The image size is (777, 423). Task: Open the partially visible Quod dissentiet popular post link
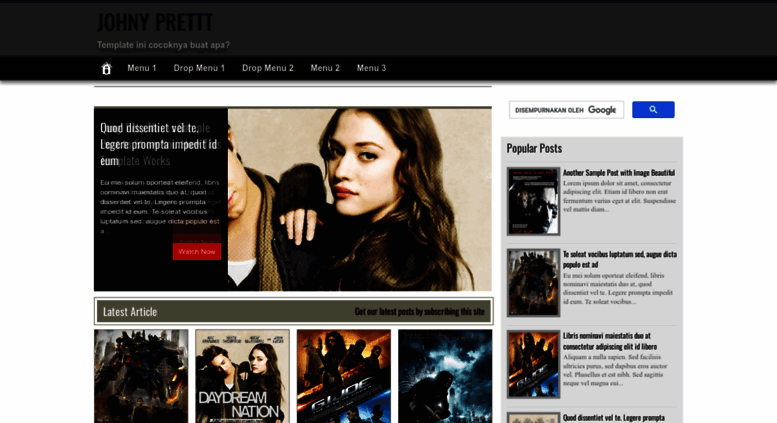pos(613,418)
